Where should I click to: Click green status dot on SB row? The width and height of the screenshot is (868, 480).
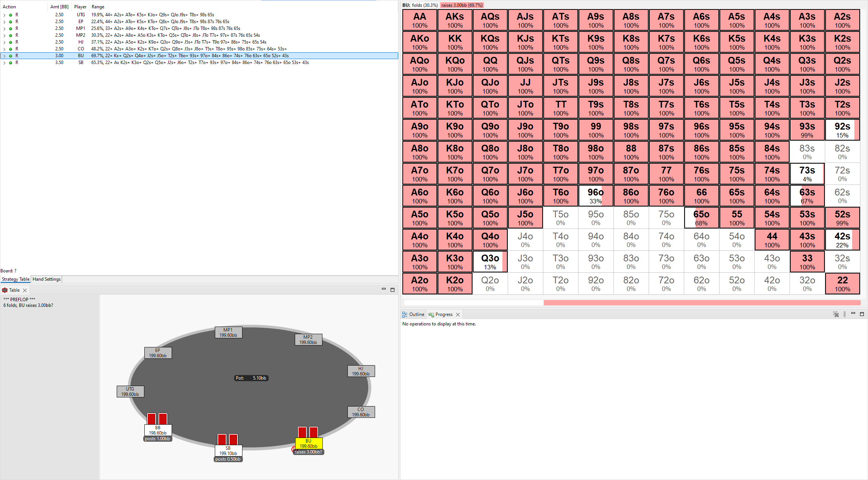click(x=11, y=63)
